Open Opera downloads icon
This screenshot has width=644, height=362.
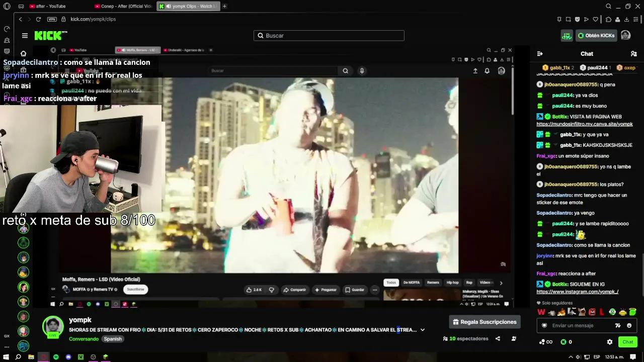pos(627,19)
